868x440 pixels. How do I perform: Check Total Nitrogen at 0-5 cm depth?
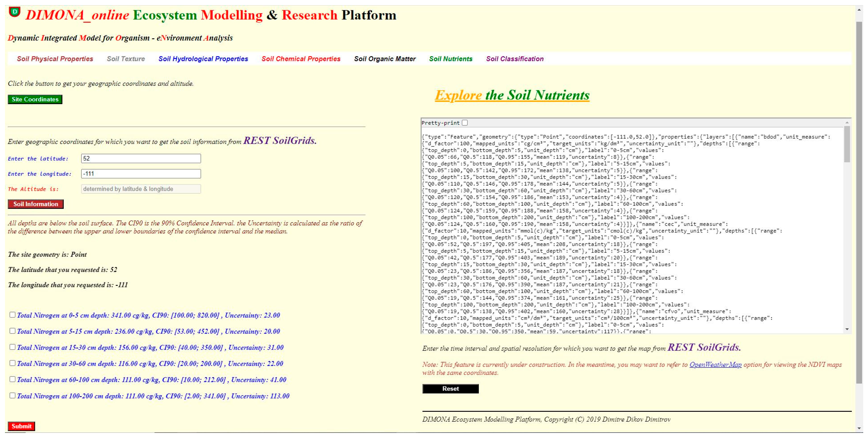[x=13, y=315]
